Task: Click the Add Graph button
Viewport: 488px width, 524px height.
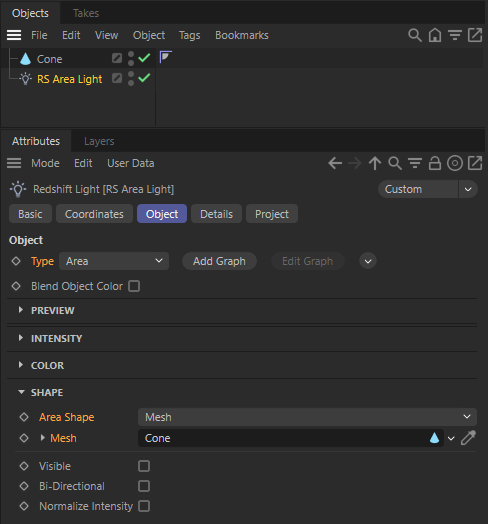Action: (x=219, y=261)
